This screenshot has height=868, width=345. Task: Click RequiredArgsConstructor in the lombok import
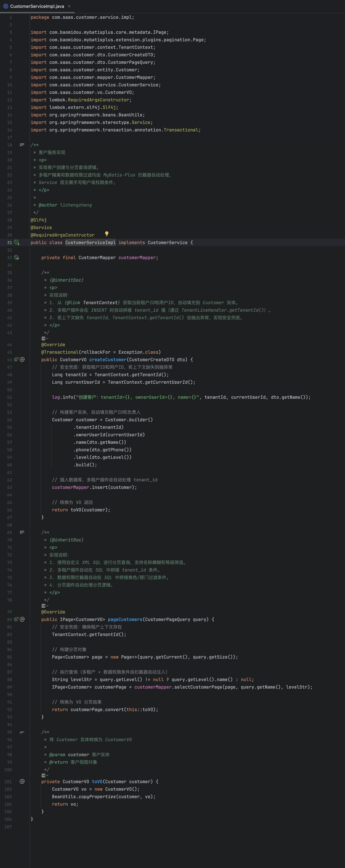coord(98,100)
